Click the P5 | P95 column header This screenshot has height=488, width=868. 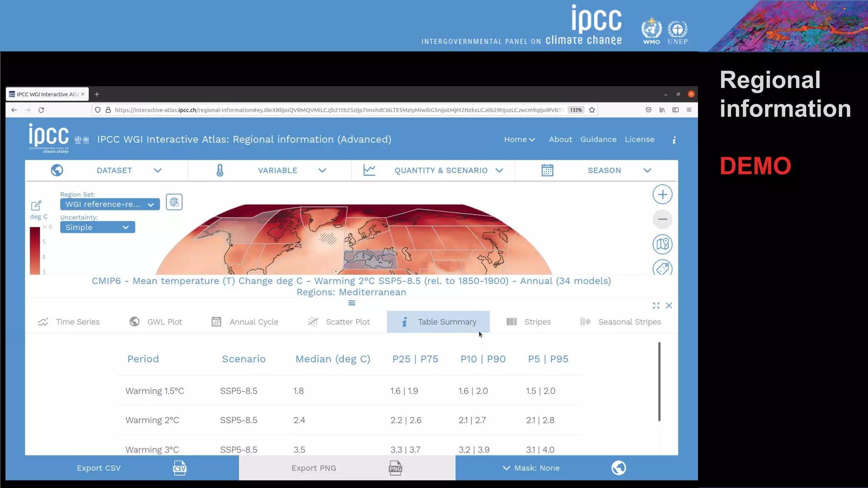tap(548, 359)
